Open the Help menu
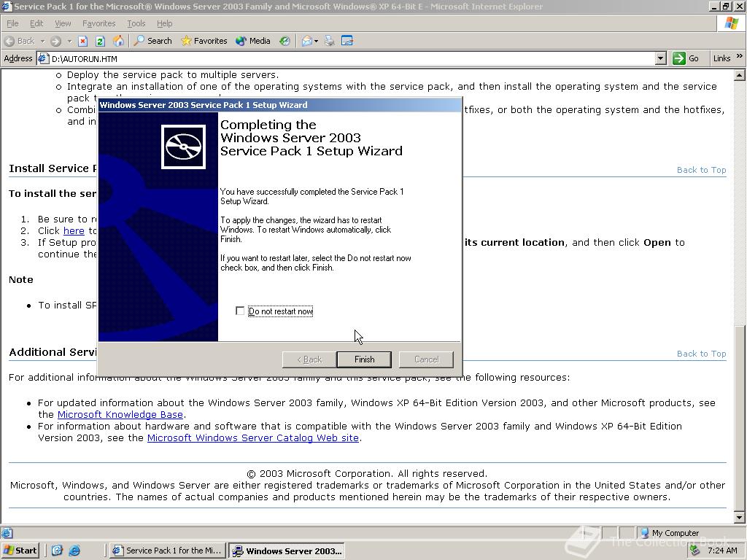Viewport: 747px width, 560px height. [x=164, y=23]
